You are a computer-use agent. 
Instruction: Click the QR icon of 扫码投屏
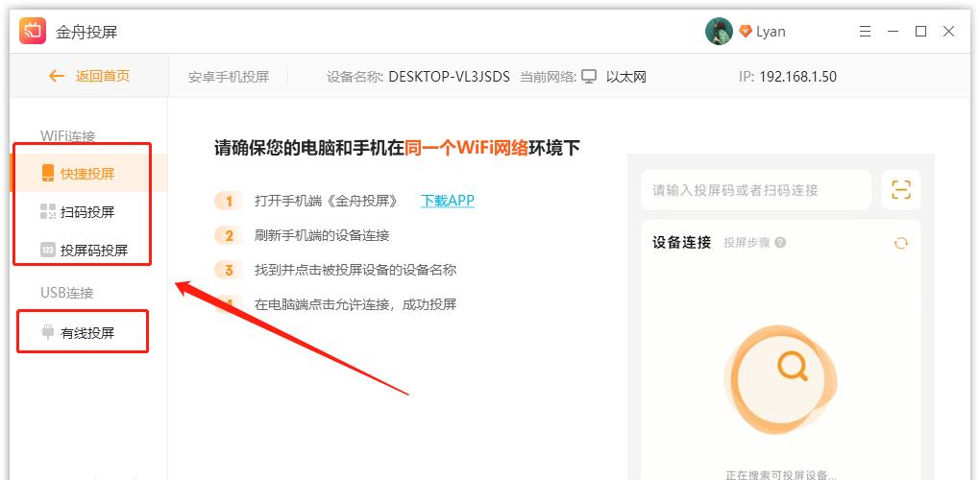(47, 211)
